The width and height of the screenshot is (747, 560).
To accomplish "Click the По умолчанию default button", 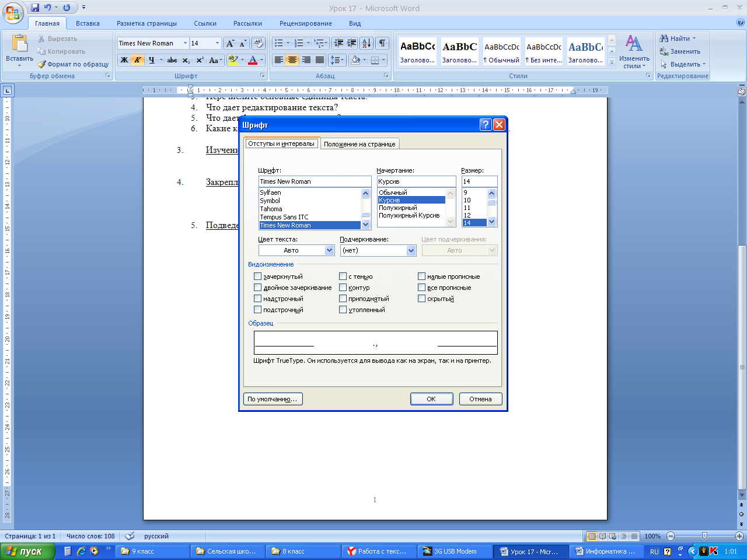I will (273, 399).
